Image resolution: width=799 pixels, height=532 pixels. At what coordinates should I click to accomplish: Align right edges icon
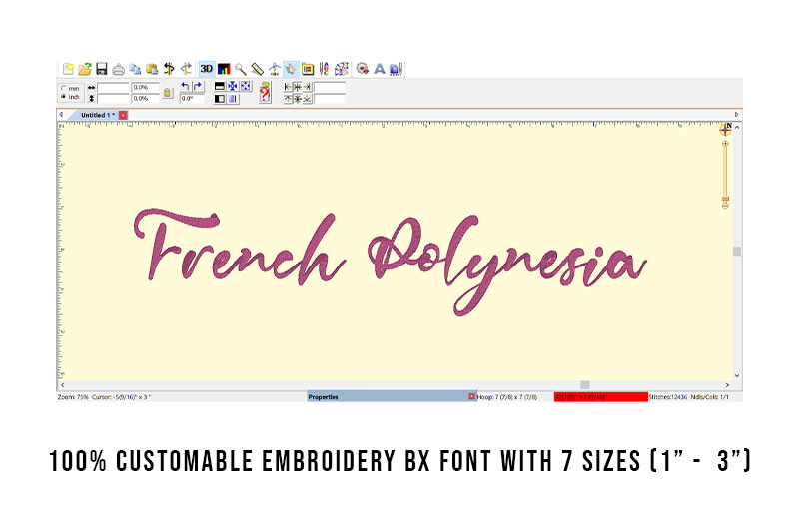click(x=307, y=87)
